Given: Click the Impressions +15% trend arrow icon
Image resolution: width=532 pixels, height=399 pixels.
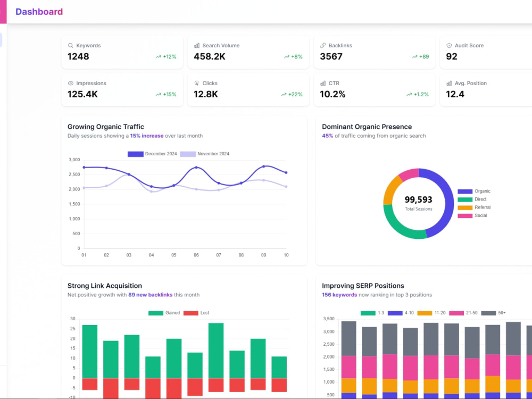Looking at the screenshot, I should [x=159, y=94].
